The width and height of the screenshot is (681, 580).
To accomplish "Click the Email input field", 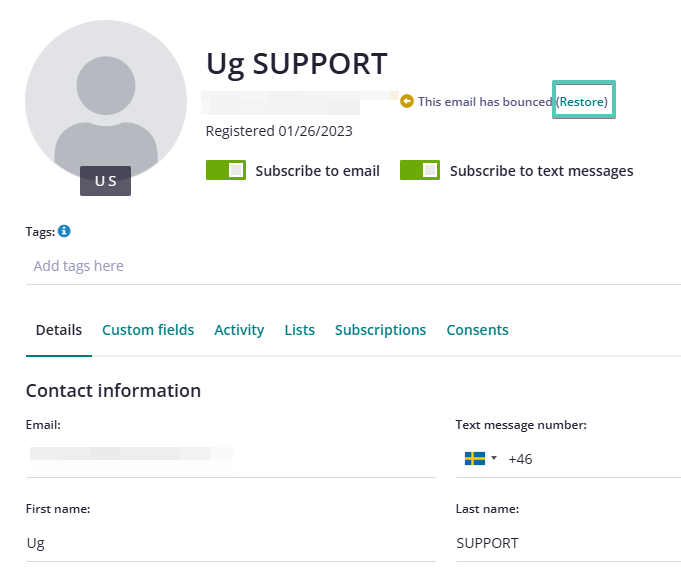I will [x=231, y=459].
